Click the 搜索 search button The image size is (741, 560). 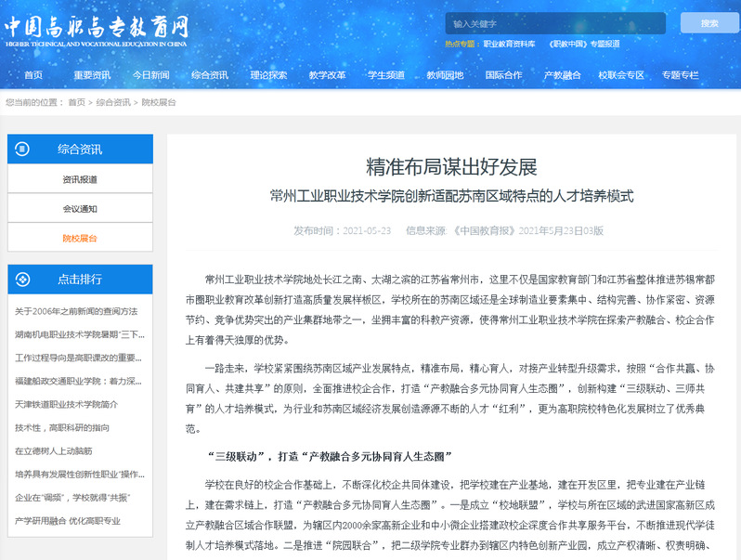(709, 23)
